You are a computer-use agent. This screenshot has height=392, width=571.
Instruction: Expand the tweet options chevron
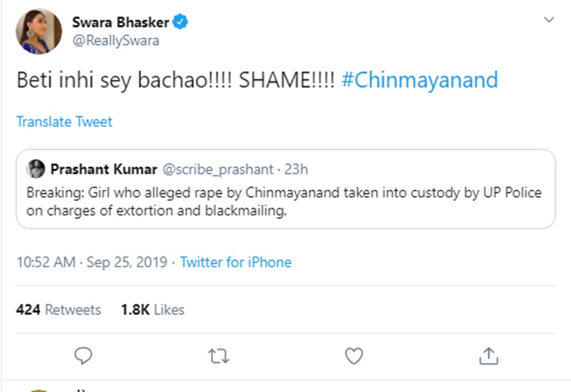[549, 20]
